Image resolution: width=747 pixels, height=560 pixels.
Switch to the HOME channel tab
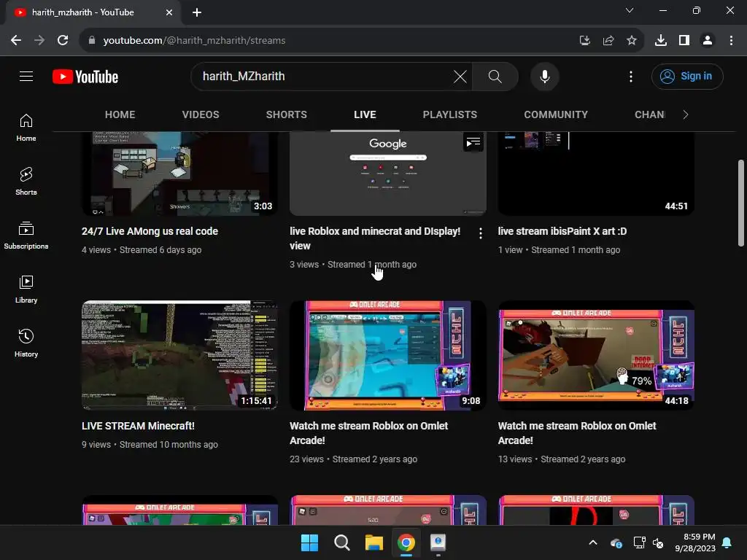(120, 114)
